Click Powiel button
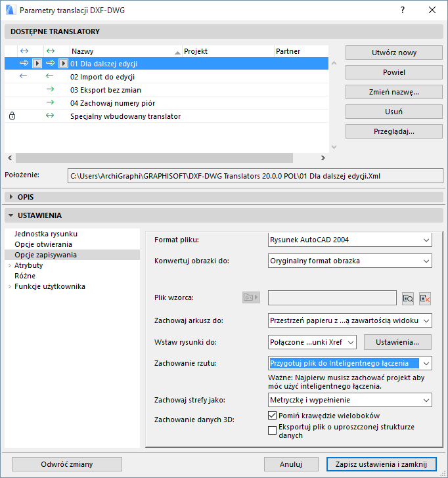Image resolution: width=448 pixels, height=478 pixels. click(393, 72)
